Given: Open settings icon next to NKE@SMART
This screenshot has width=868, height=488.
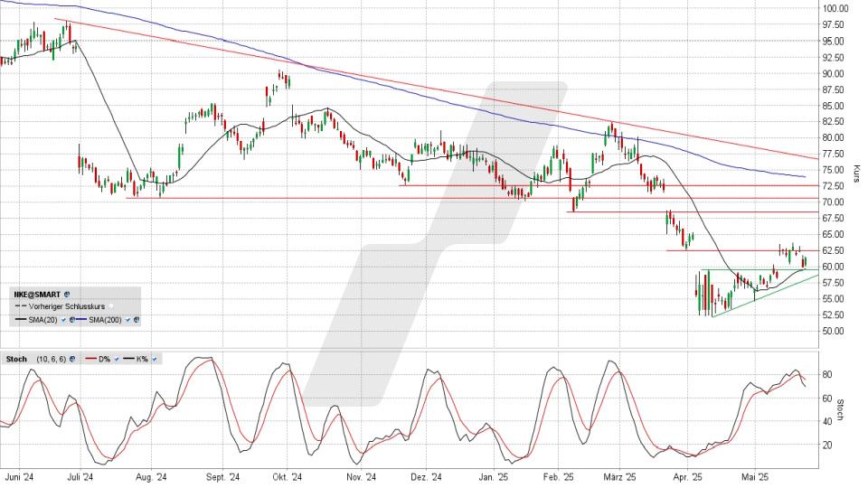Looking at the screenshot, I should click(x=67, y=295).
